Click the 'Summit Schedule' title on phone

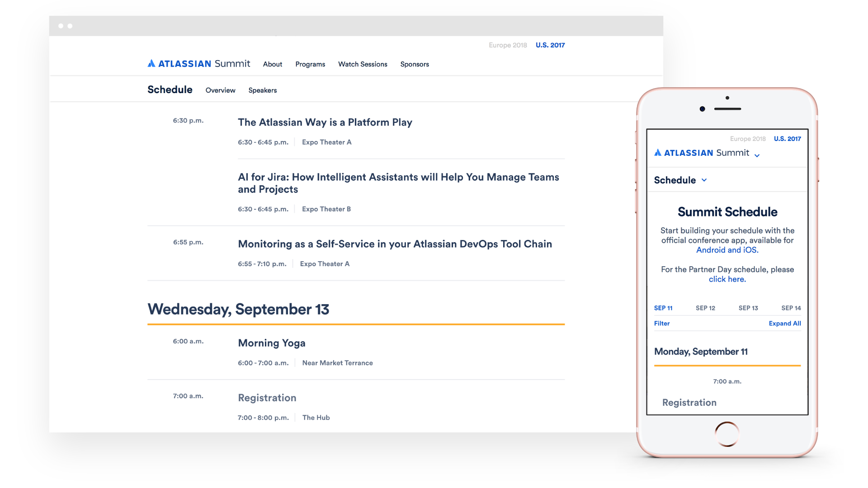pyautogui.click(x=727, y=212)
